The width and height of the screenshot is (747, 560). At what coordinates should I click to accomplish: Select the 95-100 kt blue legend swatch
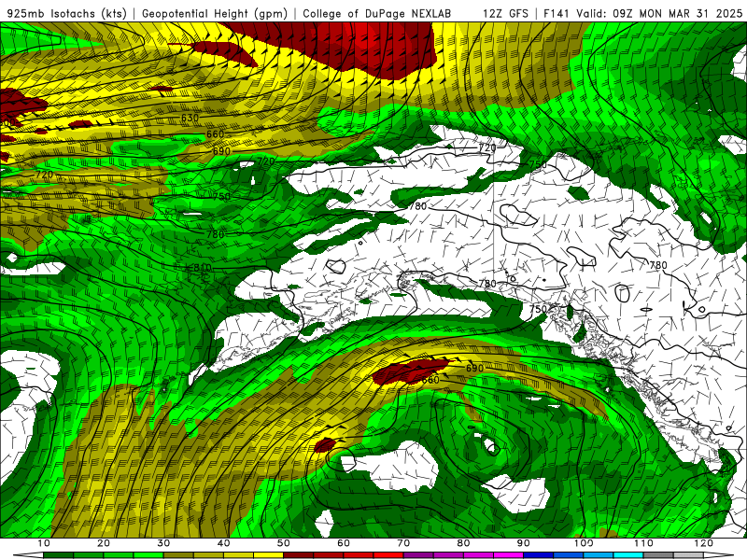(x=569, y=555)
